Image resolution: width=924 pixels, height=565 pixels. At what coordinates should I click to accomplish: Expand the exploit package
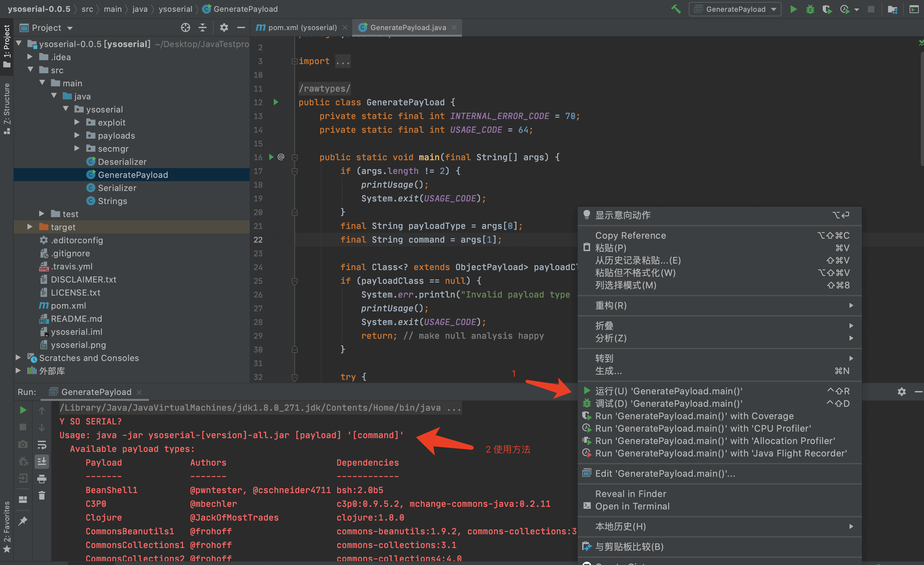pyautogui.click(x=77, y=122)
